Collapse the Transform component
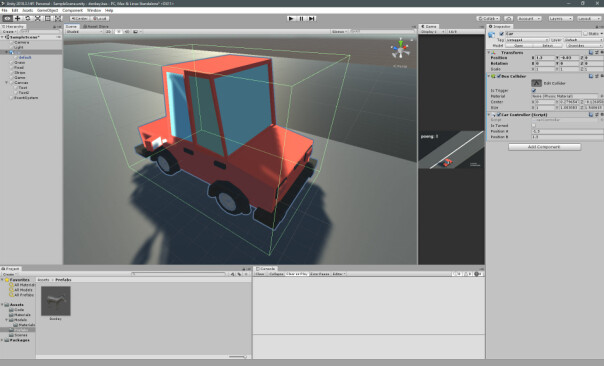 click(x=489, y=52)
